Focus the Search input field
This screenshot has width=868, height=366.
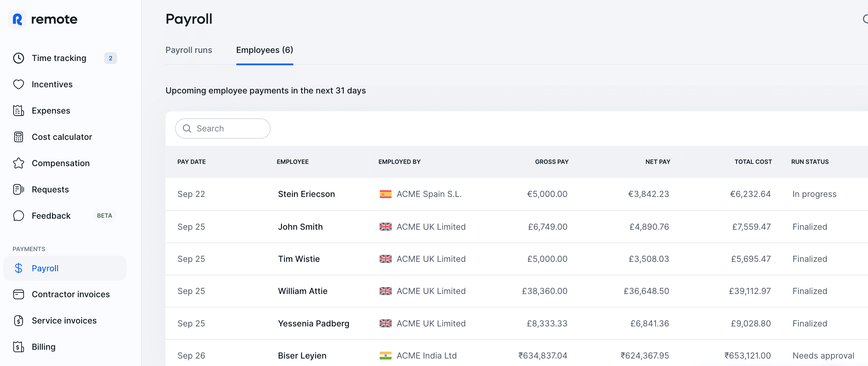click(223, 128)
